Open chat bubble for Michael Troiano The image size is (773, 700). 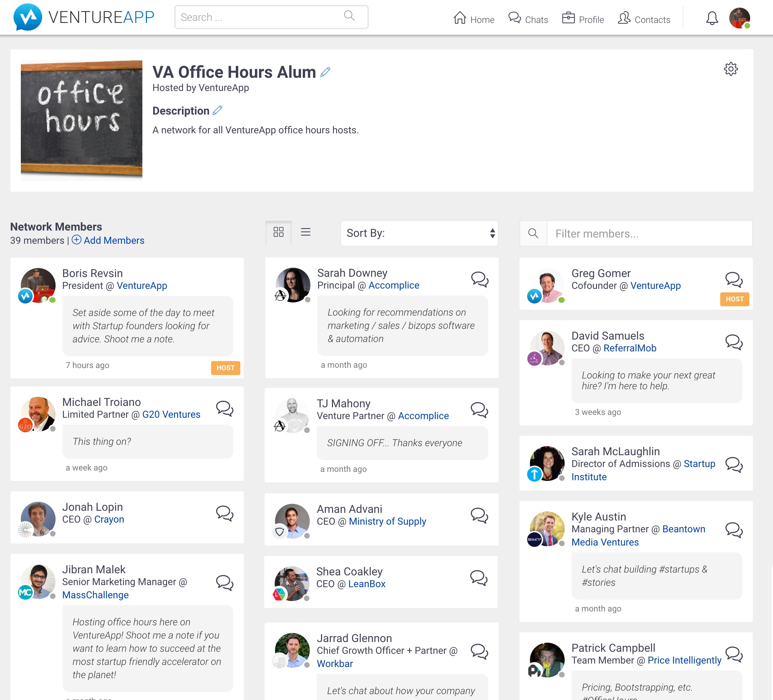point(225,409)
